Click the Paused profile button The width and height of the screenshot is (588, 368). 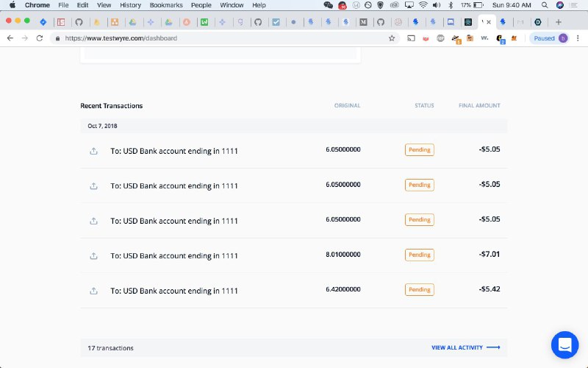pos(550,38)
